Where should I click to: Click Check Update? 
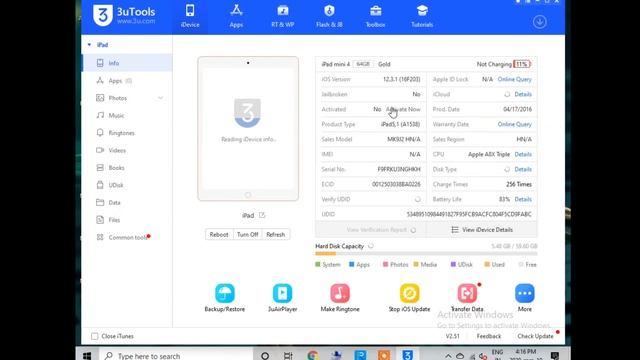[535, 336]
